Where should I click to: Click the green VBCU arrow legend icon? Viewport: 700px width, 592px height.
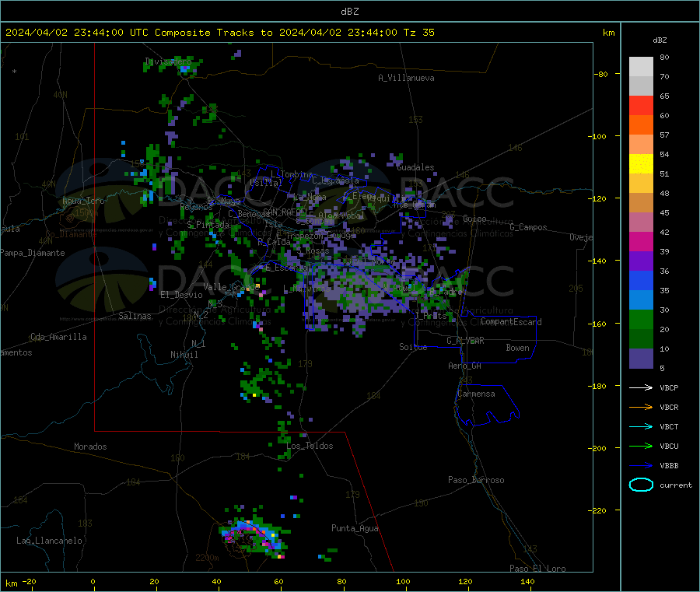tap(641, 446)
